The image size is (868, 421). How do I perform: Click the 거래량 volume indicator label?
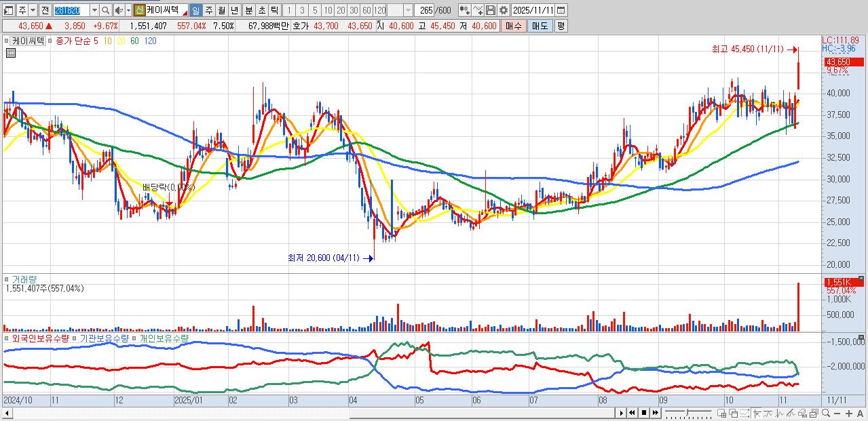(24, 279)
